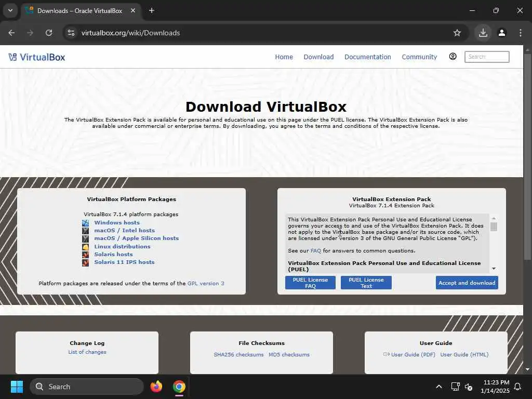Open the User Guide (HTML) link
This screenshot has width=532, height=399.
464,354
